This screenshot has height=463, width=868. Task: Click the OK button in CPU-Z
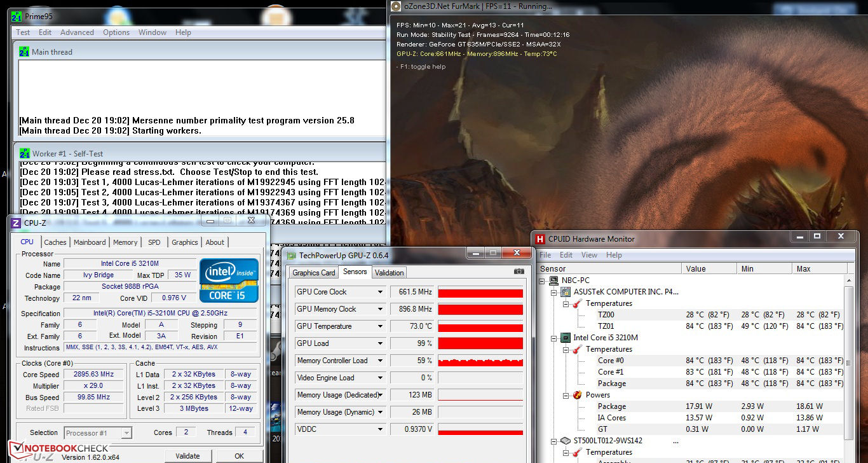(239, 456)
